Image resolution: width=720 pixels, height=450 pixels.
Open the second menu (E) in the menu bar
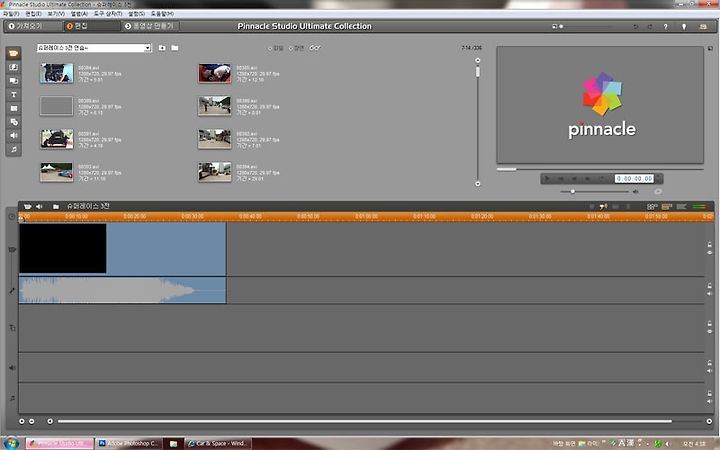point(33,14)
